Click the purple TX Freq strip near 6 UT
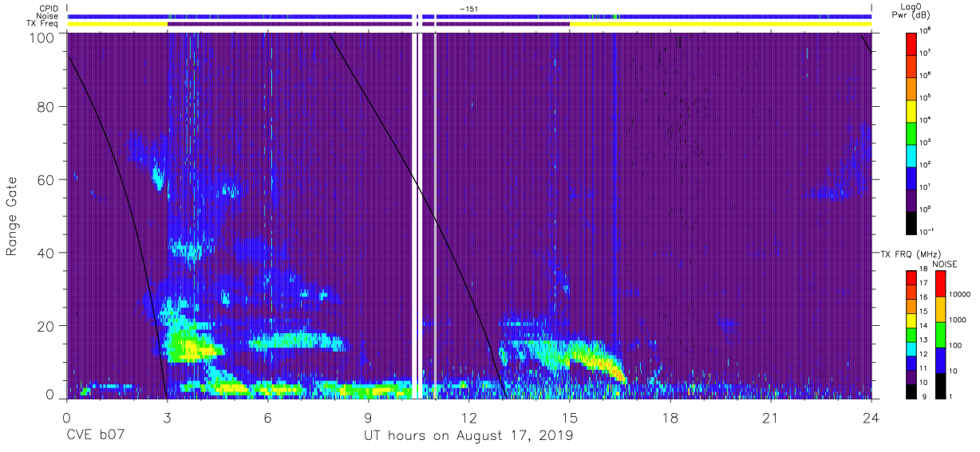The image size is (980, 452). (x=290, y=24)
